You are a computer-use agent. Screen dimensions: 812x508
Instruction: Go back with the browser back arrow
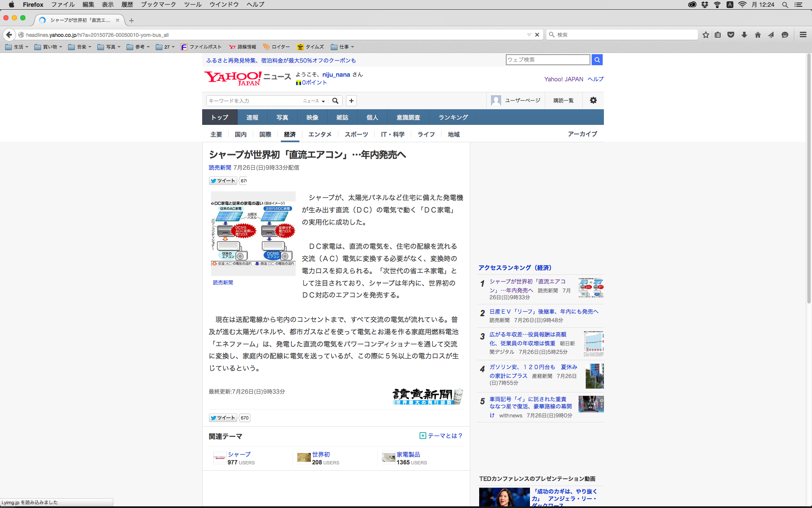(9, 35)
